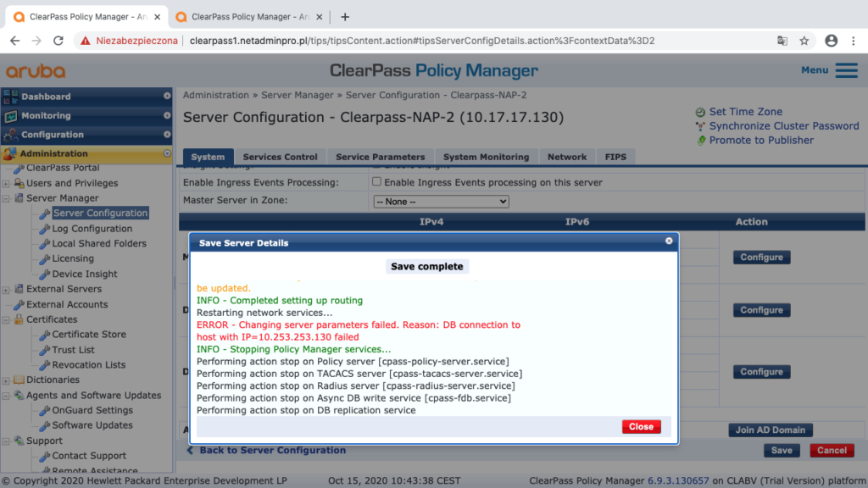Screen dimensions: 868x488
Task: Expand the Dictionaries tree node
Action: click(6, 380)
